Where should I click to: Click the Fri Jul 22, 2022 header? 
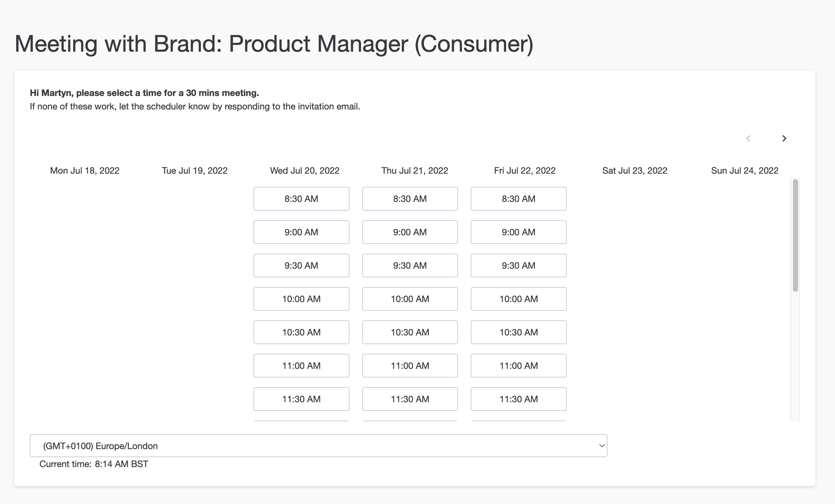click(x=524, y=170)
